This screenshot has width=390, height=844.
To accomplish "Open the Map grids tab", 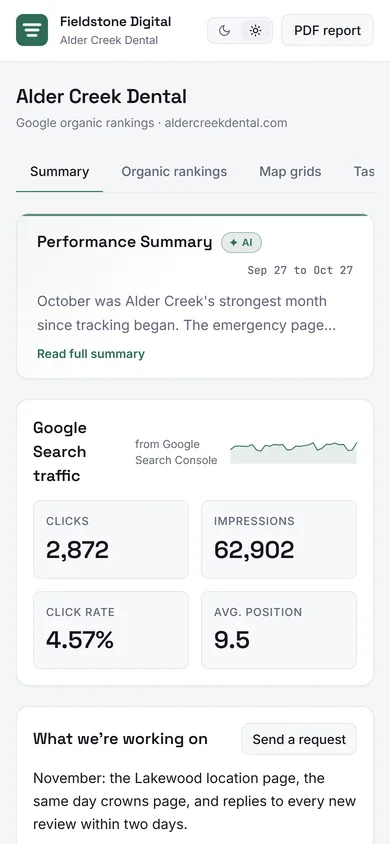I will click(290, 172).
